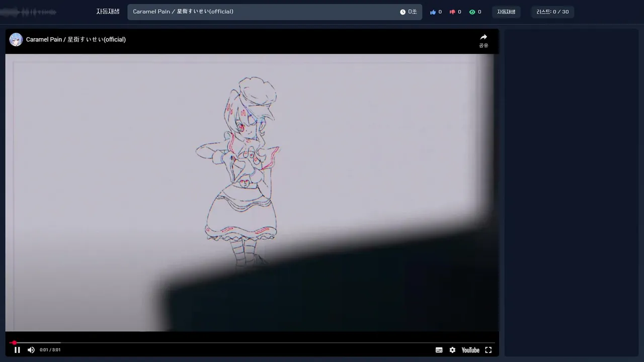Open the channel avatar thumbnail

coord(16,39)
